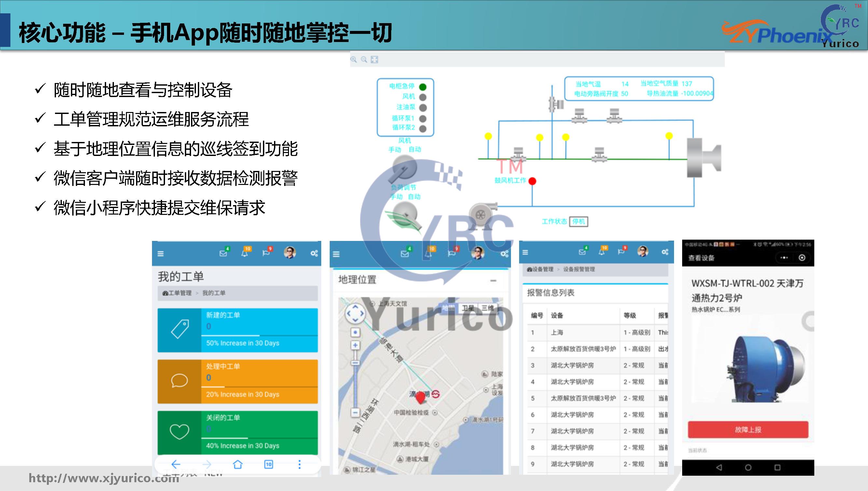Screen dimensions: 868x491
Task: Go to the browser home icon
Action: pos(238,464)
